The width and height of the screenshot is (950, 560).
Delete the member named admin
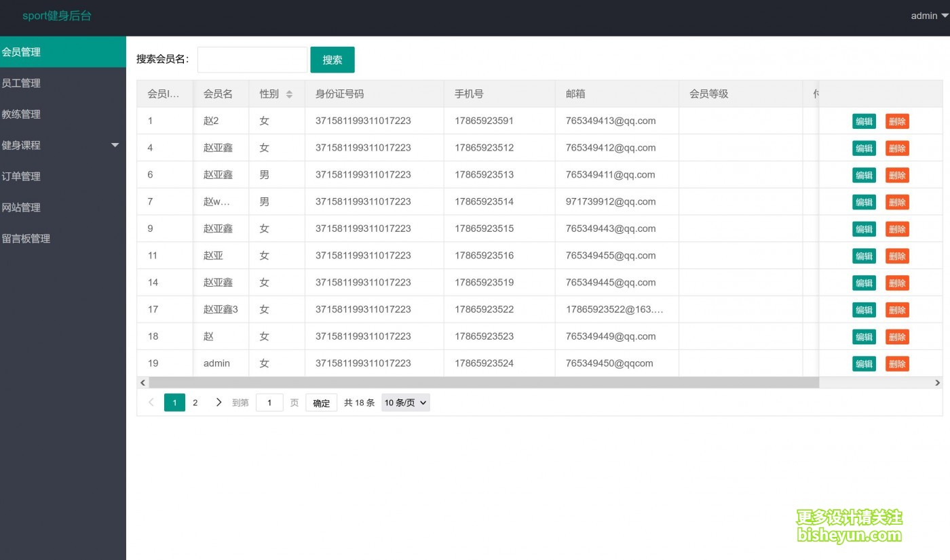pos(897,363)
